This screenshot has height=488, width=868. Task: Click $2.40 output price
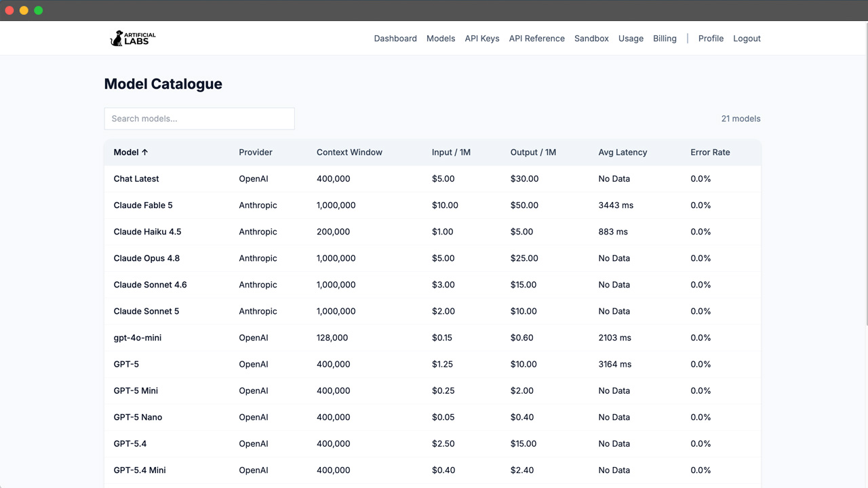pyautogui.click(x=522, y=470)
